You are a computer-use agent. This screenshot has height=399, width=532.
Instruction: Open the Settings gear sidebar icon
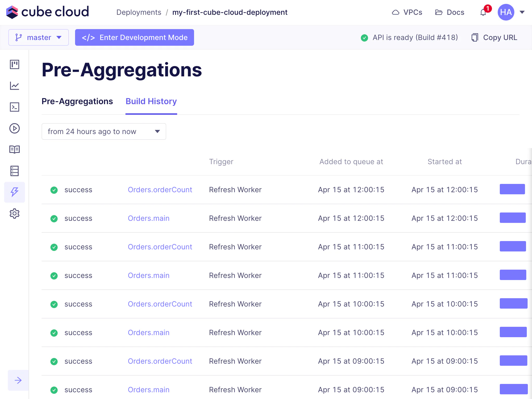[15, 214]
